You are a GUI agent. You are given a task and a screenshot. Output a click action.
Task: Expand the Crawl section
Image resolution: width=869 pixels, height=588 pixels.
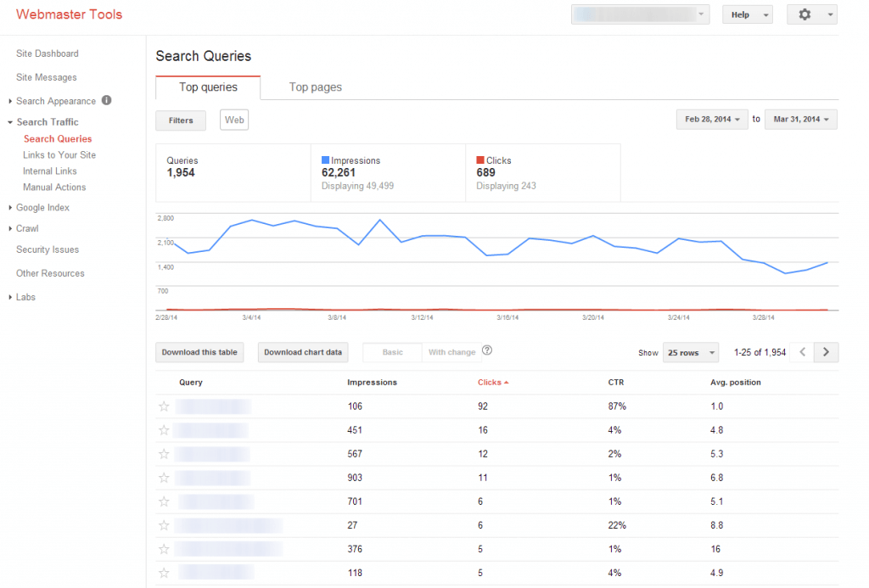(x=10, y=228)
